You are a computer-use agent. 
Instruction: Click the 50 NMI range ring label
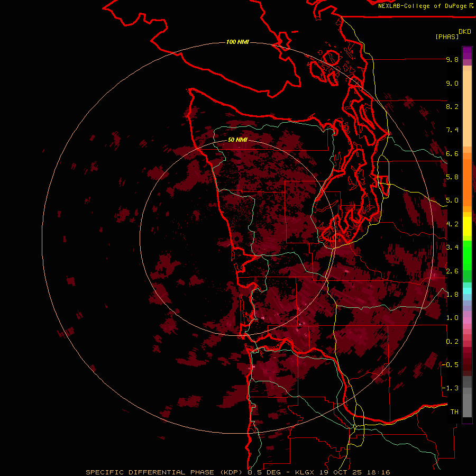(x=237, y=140)
